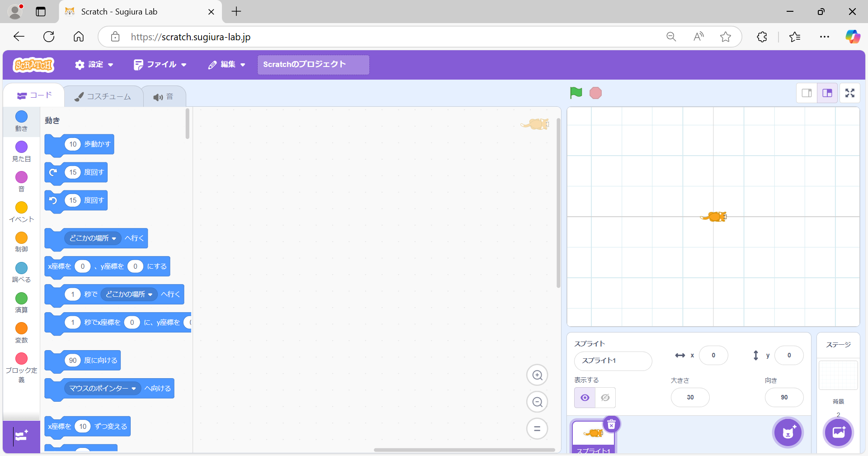Delete スプライト1 with trash icon

612,424
